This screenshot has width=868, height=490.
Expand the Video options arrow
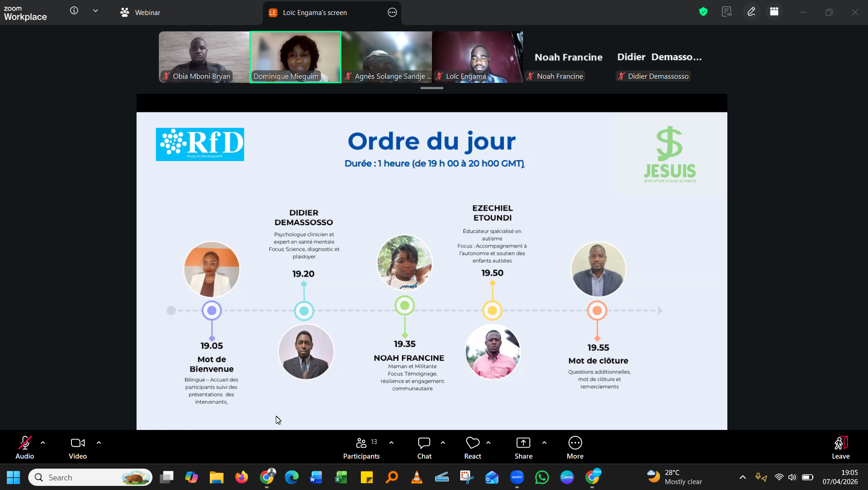coord(99,443)
